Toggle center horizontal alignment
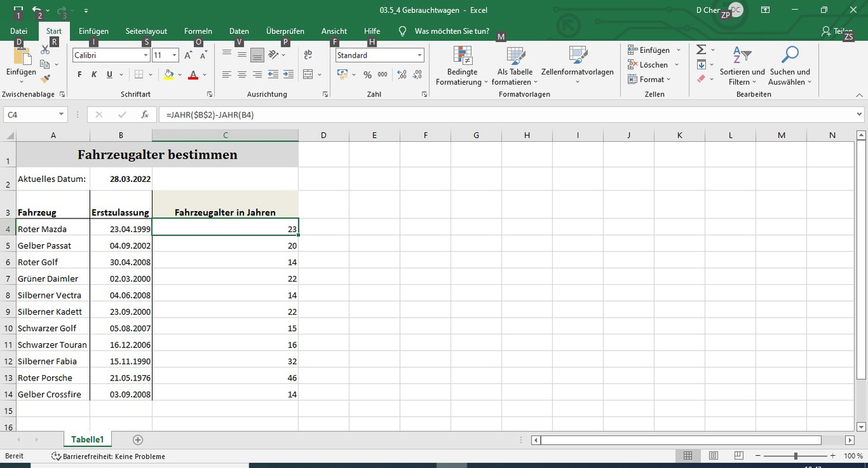Viewport: 868px width, 468px height. pyautogui.click(x=242, y=75)
